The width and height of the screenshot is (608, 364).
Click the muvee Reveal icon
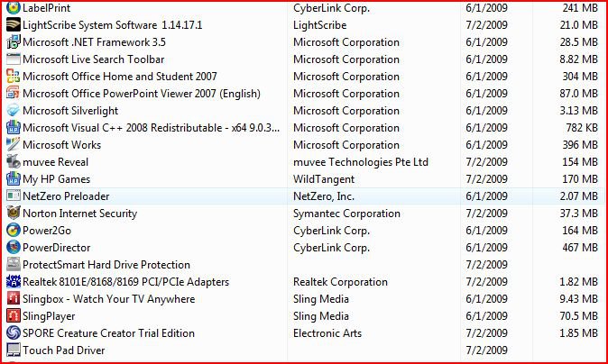(x=14, y=162)
